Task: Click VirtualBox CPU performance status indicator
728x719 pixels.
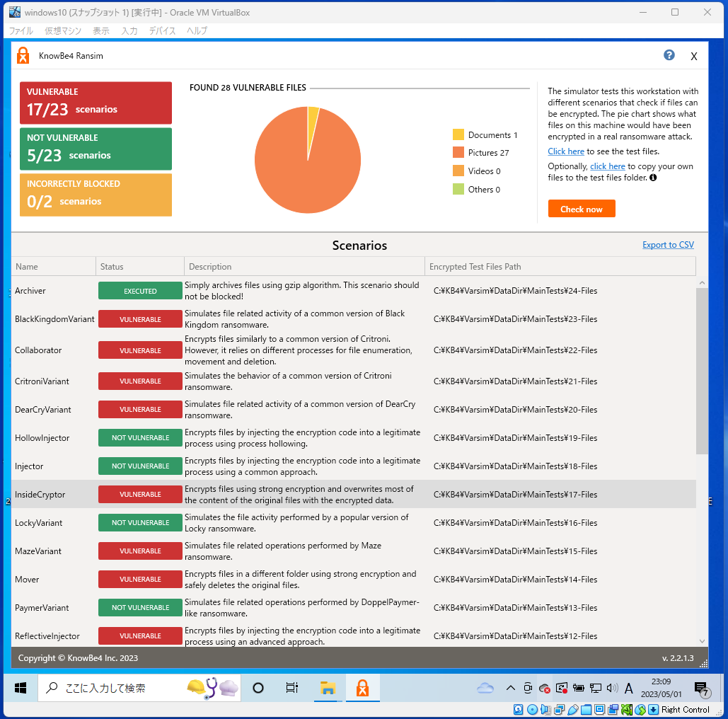Action: coord(627,709)
